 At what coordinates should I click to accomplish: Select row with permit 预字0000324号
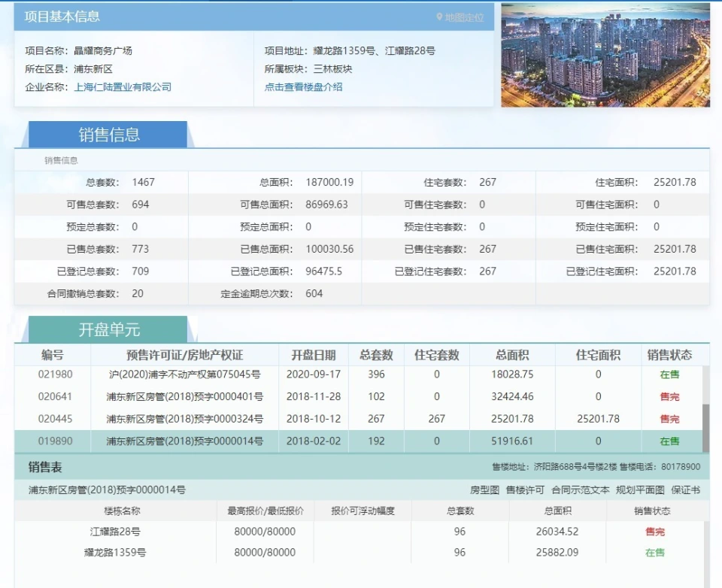pyautogui.click(x=184, y=419)
